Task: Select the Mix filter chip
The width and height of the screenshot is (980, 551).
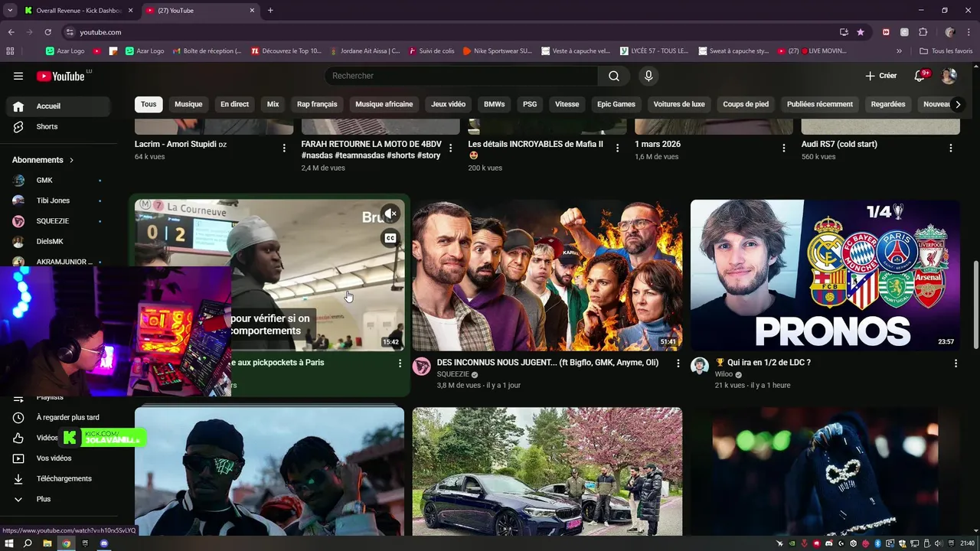Action: point(273,104)
